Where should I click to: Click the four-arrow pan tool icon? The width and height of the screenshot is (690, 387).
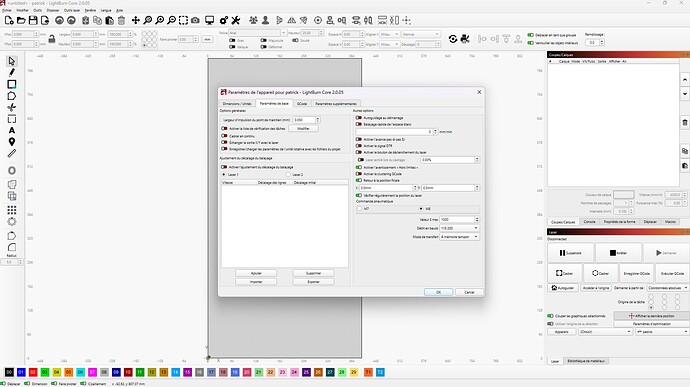click(x=136, y=20)
